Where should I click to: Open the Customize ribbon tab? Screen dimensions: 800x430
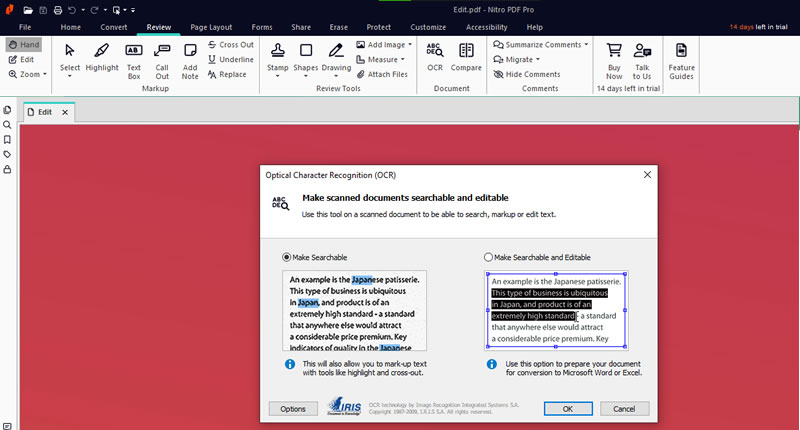(x=428, y=27)
